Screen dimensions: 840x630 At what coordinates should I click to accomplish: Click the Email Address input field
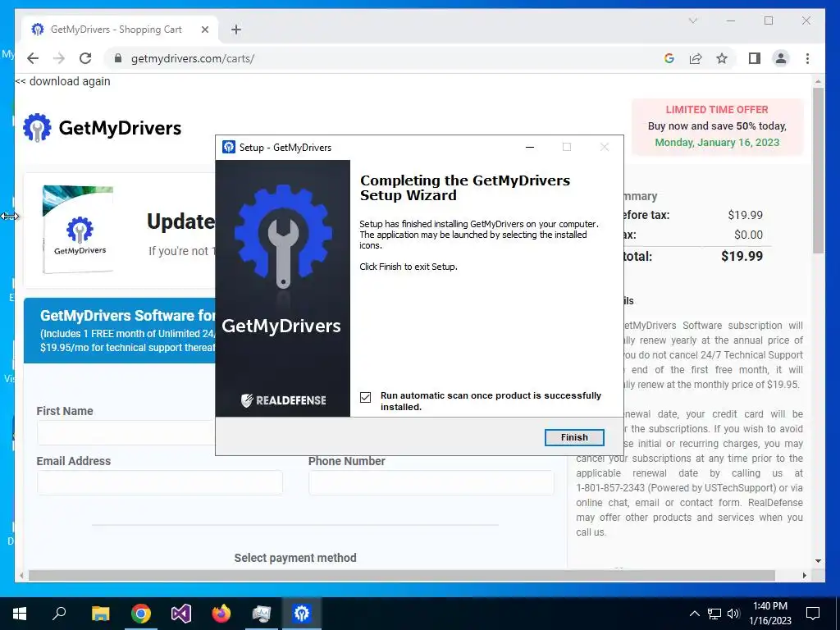tap(160, 482)
